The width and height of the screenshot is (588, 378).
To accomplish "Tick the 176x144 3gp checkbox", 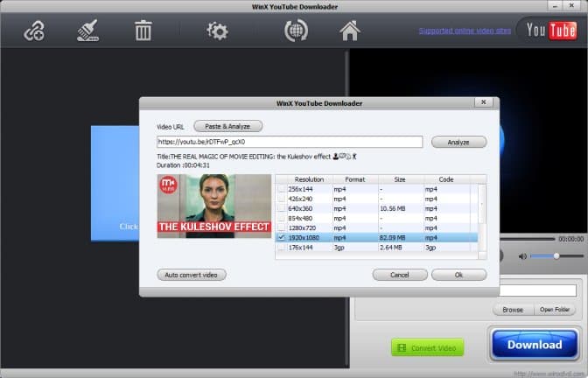I will coord(281,248).
